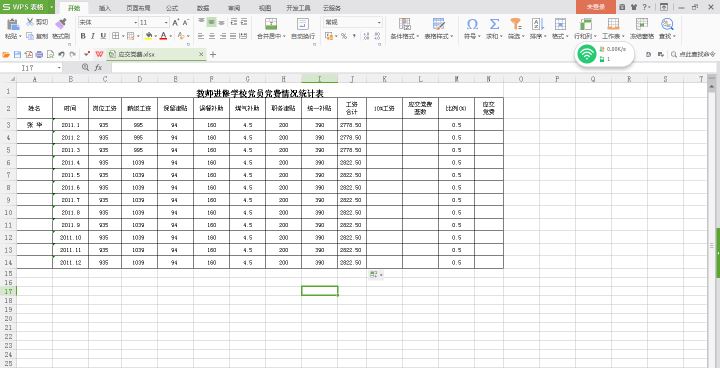Expand the font color dropdown arrow

click(171, 36)
